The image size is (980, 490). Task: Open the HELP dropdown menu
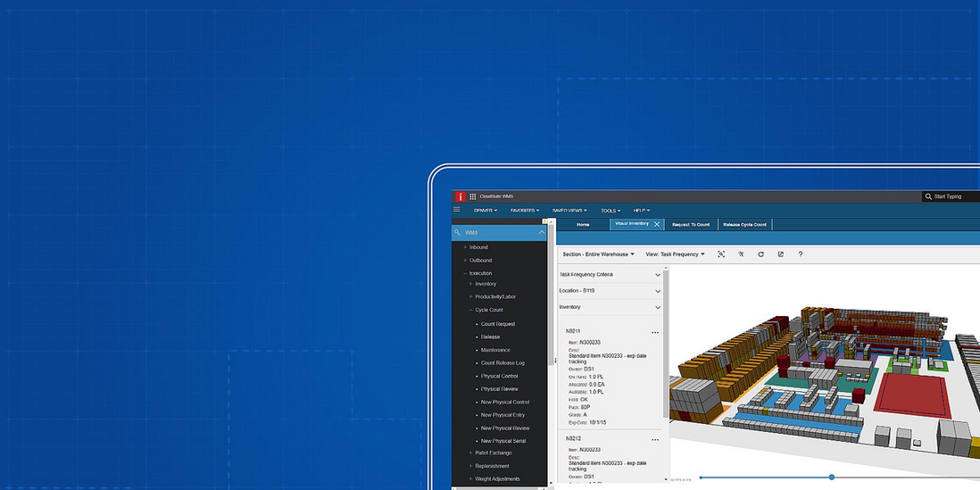point(642,211)
